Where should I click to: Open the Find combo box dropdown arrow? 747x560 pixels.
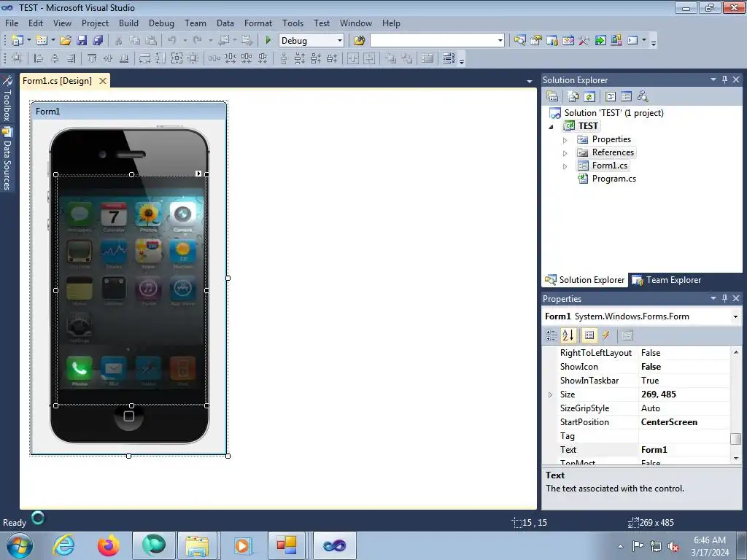click(500, 41)
